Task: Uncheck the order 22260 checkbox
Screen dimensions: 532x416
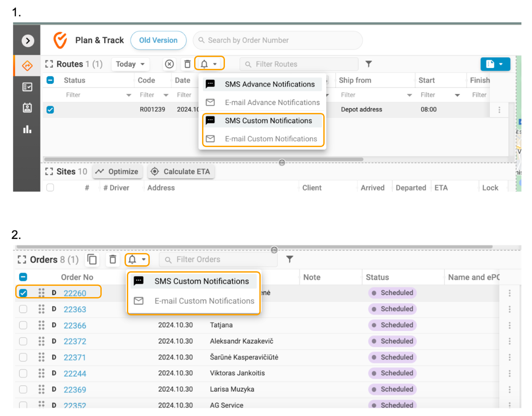Action: click(23, 293)
